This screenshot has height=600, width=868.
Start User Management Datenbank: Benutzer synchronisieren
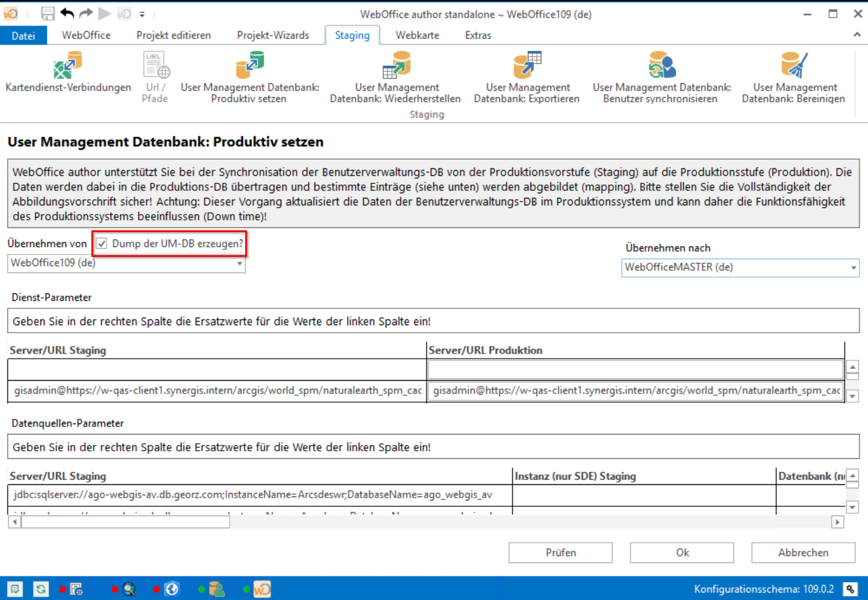[x=661, y=75]
